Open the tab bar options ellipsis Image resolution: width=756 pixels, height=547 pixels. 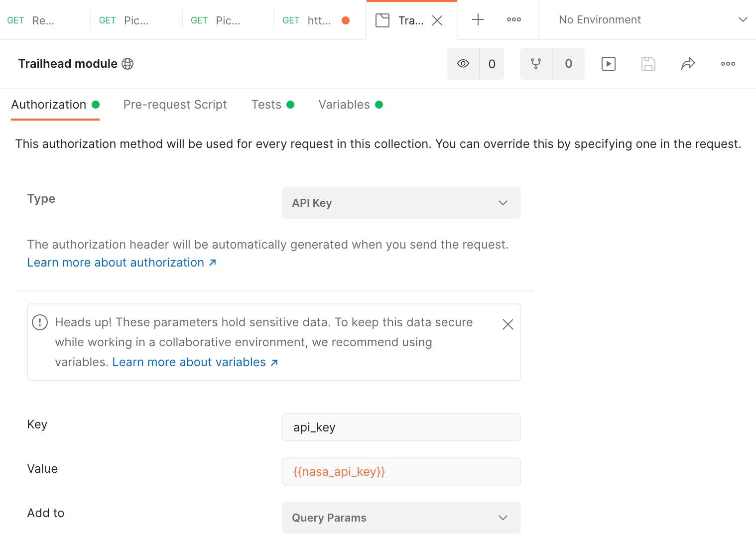[x=513, y=20]
